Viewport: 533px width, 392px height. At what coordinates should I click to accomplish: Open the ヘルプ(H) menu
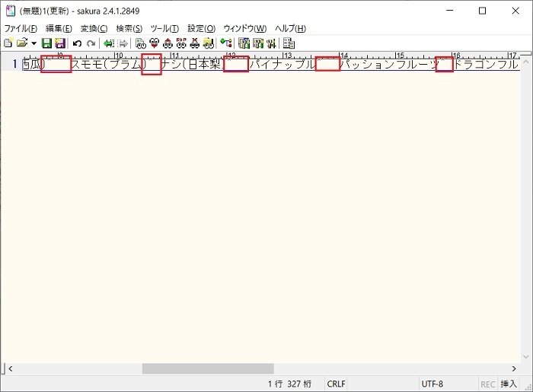(291, 28)
